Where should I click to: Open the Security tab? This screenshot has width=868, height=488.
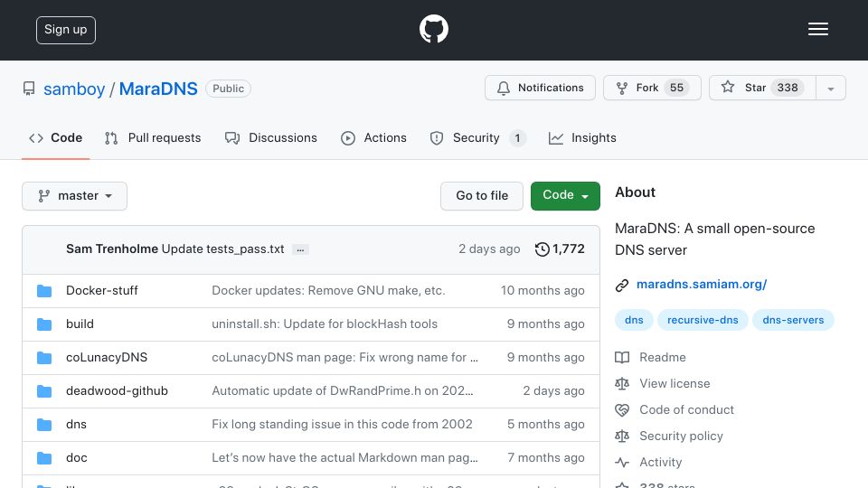(x=477, y=137)
